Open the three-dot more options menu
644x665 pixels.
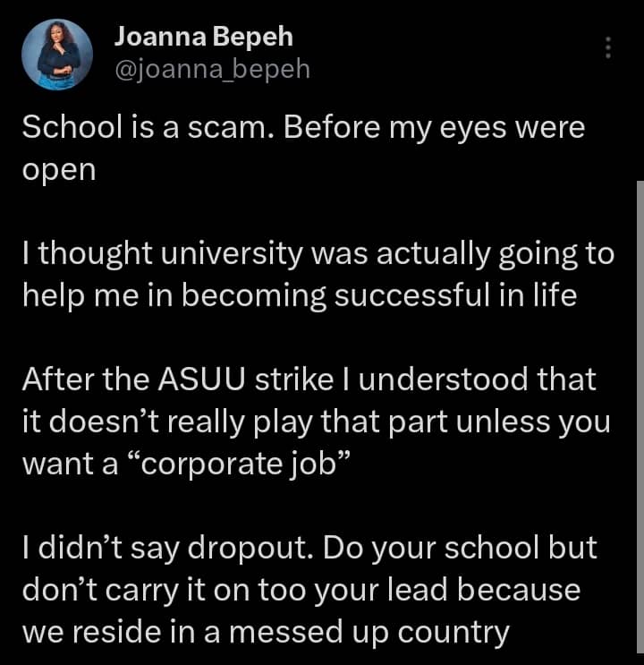(609, 47)
